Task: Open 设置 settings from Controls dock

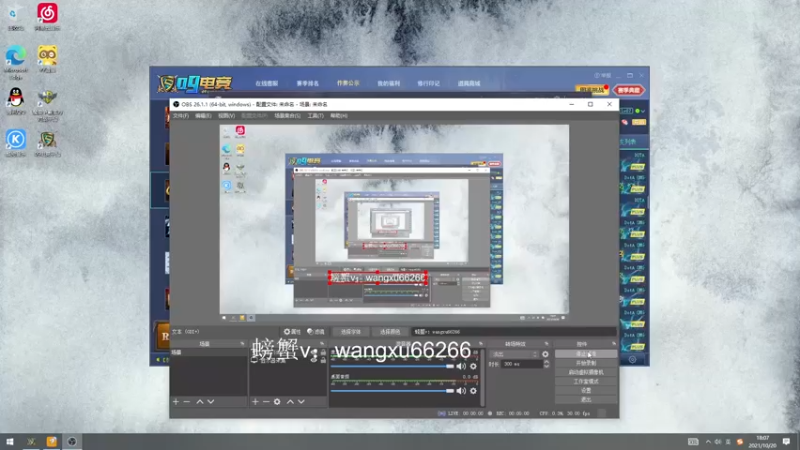Action: pyautogui.click(x=586, y=390)
